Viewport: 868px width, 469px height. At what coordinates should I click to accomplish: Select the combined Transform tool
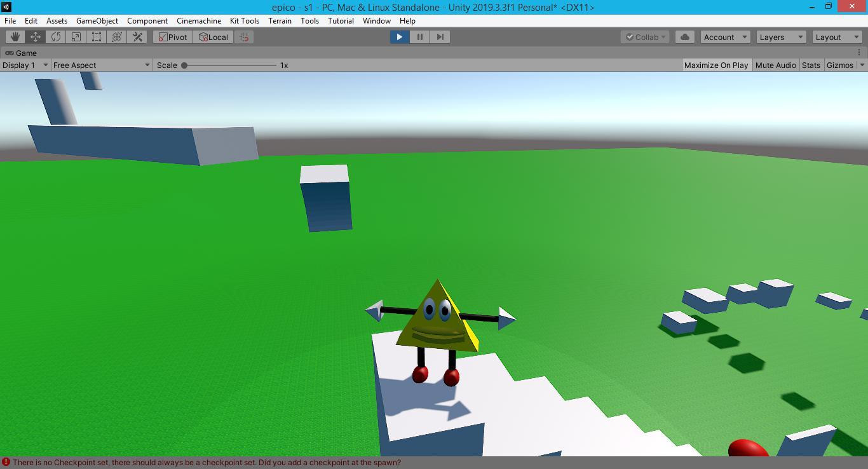tap(117, 37)
